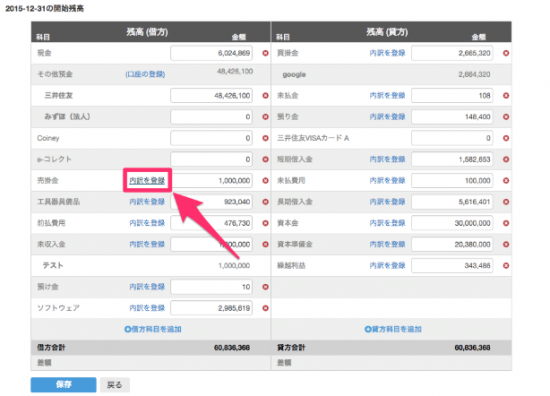Focus the 現金 amount field
This screenshot has height=396, width=550.
click(x=212, y=53)
